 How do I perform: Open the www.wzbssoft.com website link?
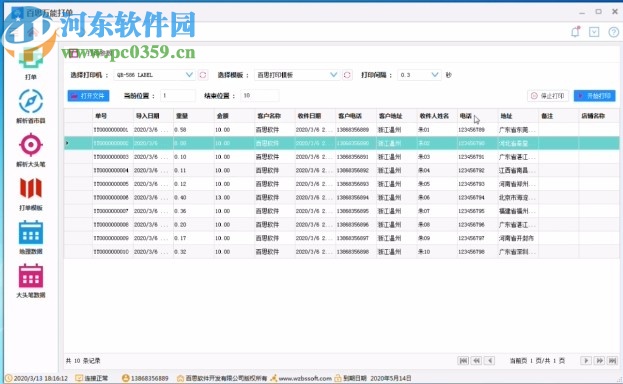click(x=305, y=378)
